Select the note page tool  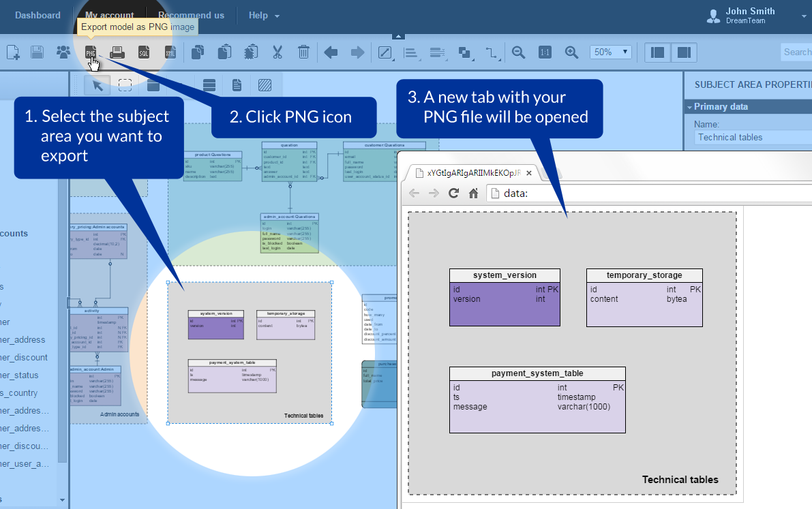[x=237, y=85]
